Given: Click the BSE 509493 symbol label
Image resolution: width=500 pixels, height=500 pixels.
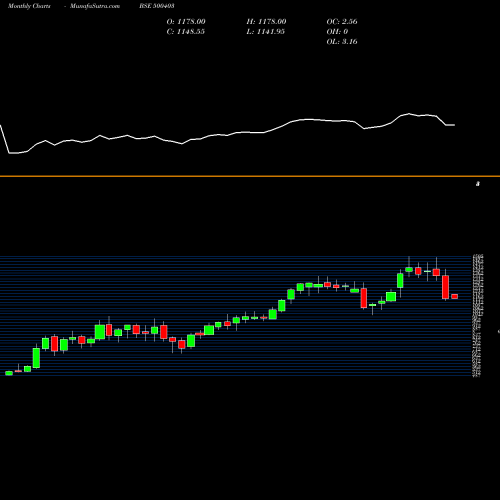Looking at the screenshot, I should [157, 6].
